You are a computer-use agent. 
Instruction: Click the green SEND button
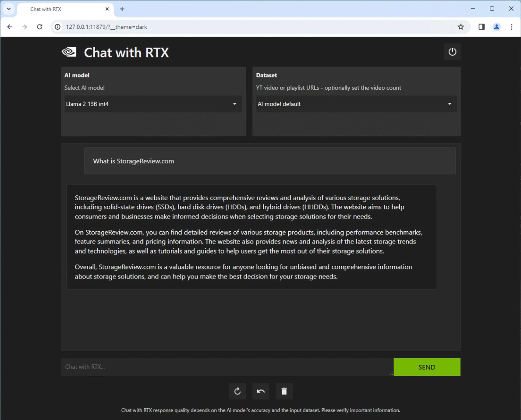tap(427, 367)
